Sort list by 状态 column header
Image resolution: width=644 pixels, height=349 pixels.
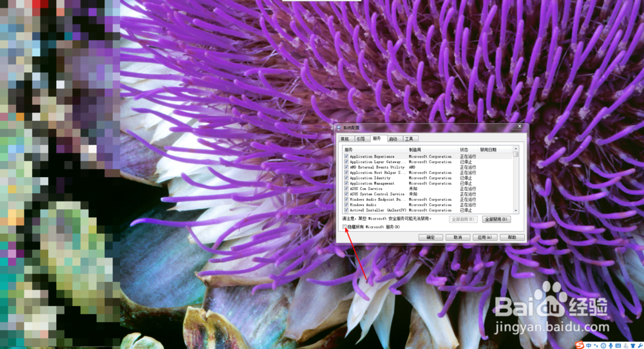(468, 150)
